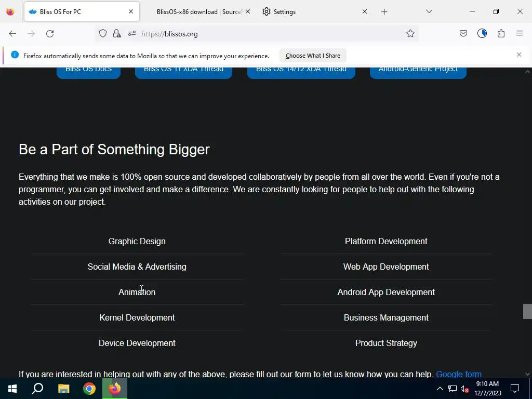532x399 pixels.
Task: Click the info icon in notification bar
Action: [15, 55]
